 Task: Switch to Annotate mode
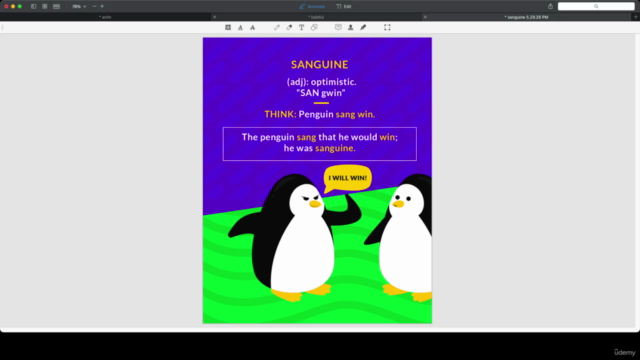point(312,7)
